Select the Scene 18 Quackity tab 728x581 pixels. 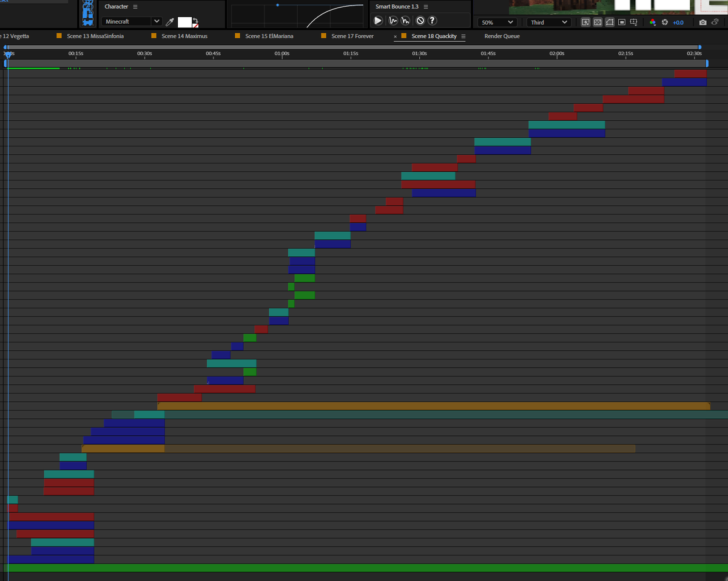coord(434,36)
